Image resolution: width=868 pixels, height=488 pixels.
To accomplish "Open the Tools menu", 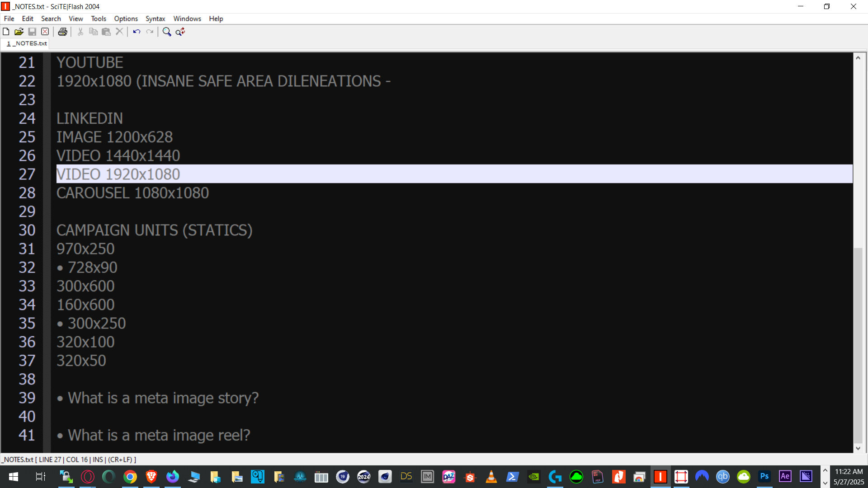I will (99, 19).
